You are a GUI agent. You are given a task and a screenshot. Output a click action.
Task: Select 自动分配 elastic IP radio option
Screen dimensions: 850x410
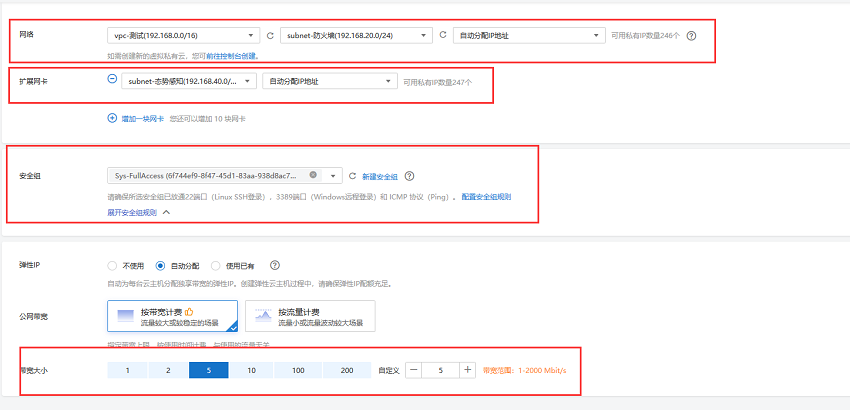[161, 266]
